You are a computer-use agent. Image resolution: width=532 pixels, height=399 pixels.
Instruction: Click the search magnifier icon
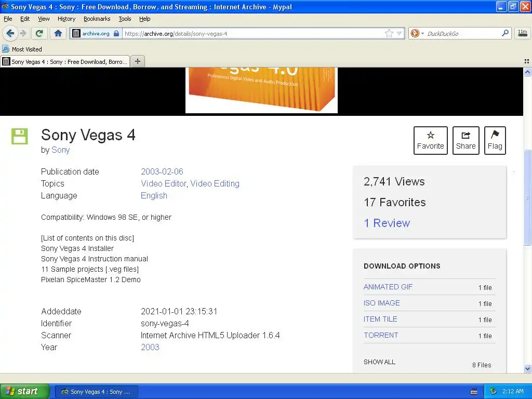(x=505, y=33)
